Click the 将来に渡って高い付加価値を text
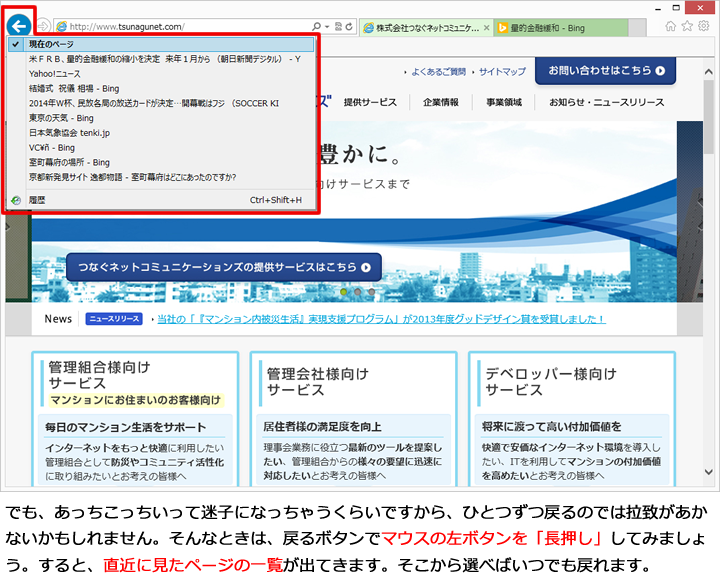 click(551, 427)
